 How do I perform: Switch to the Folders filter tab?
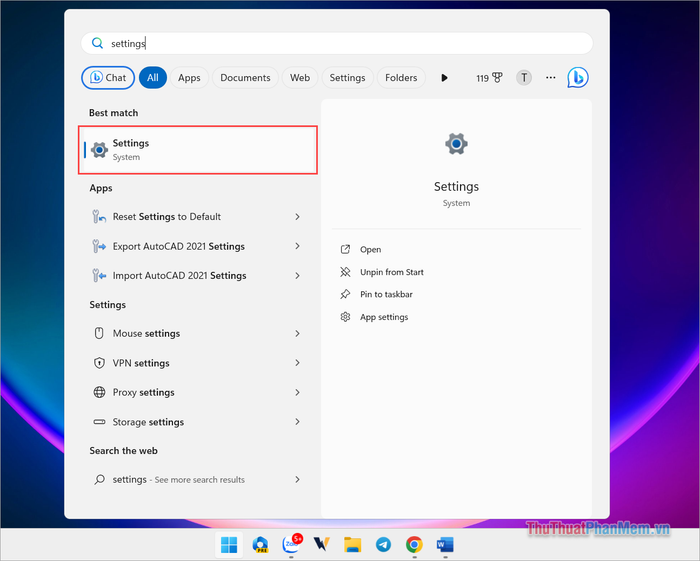401,78
